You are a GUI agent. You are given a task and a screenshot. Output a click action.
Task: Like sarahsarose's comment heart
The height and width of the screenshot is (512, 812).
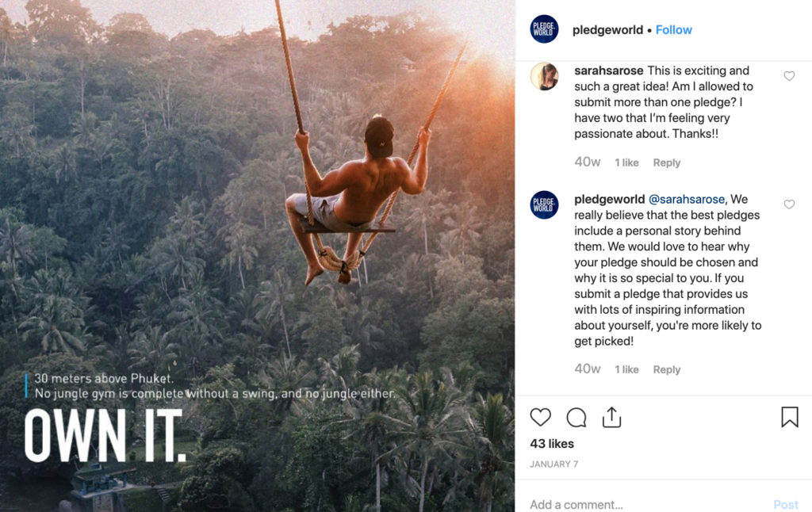(789, 76)
